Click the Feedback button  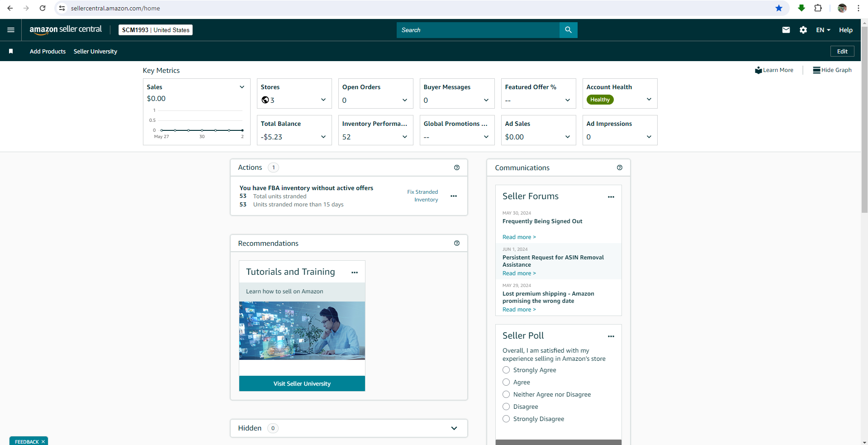pyautogui.click(x=27, y=442)
